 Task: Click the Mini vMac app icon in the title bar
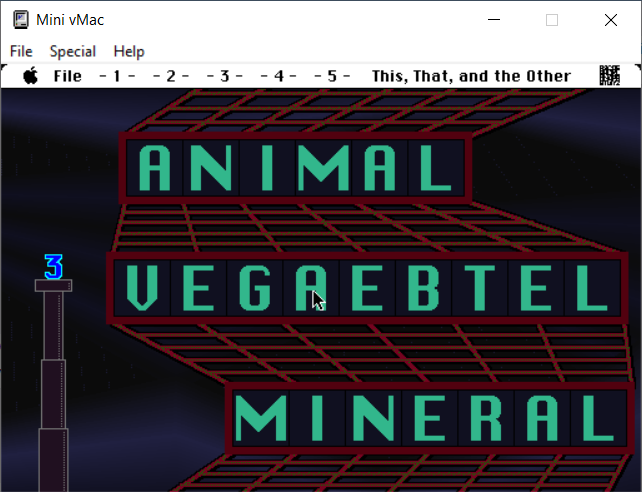(20, 20)
